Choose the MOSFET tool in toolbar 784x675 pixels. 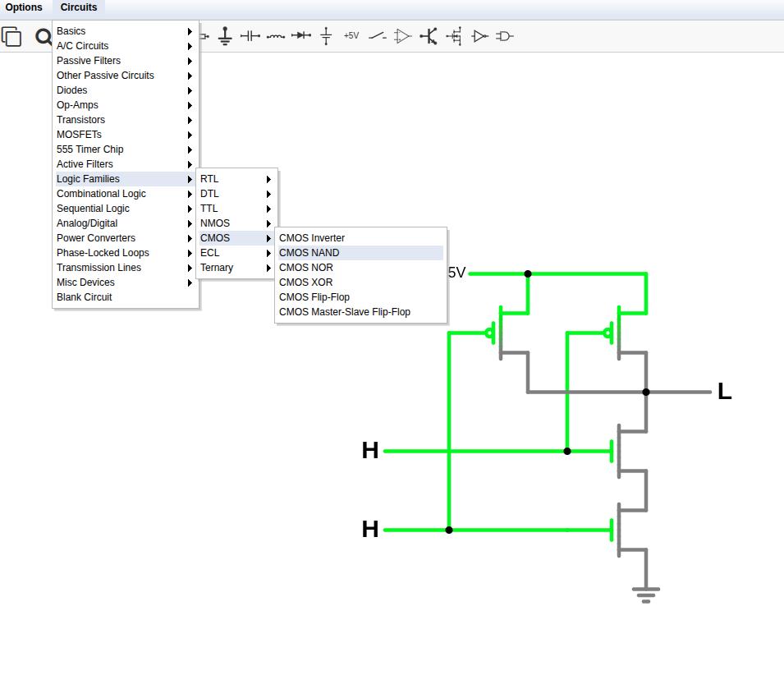[x=454, y=36]
